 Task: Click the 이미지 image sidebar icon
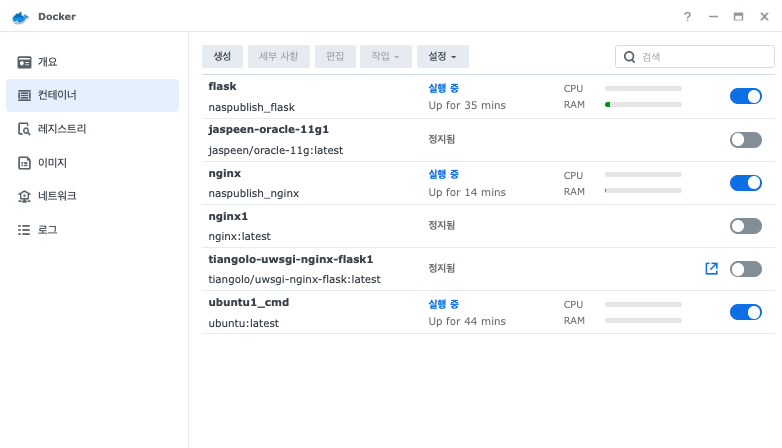(x=24, y=163)
